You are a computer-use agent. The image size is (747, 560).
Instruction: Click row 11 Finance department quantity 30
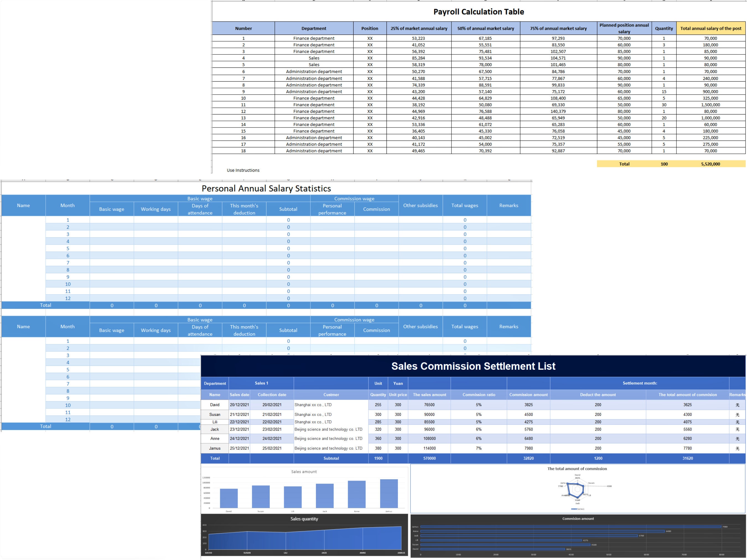click(x=664, y=105)
